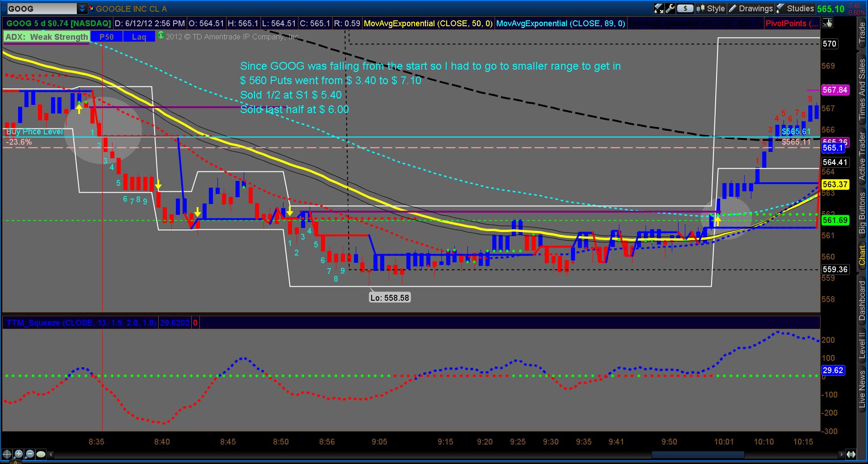Screen dimensions: 868x464
Task: Click the Lo: 558.58 low price label
Action: [x=390, y=298]
